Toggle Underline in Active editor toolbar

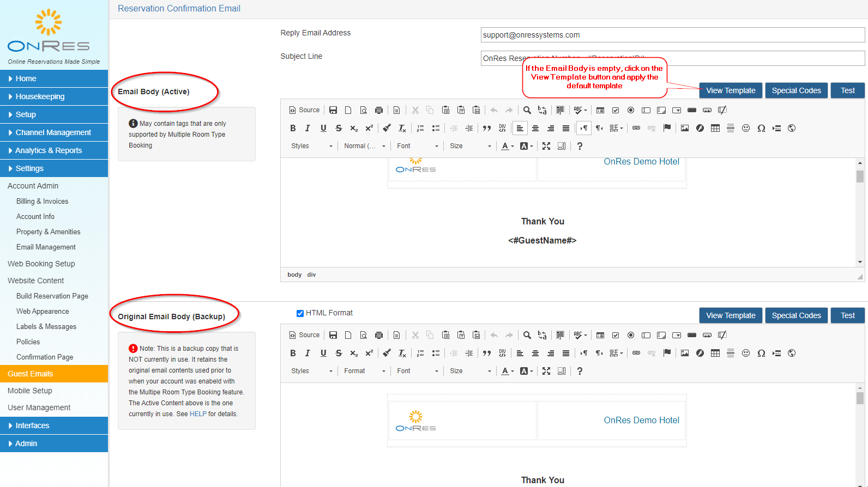323,128
